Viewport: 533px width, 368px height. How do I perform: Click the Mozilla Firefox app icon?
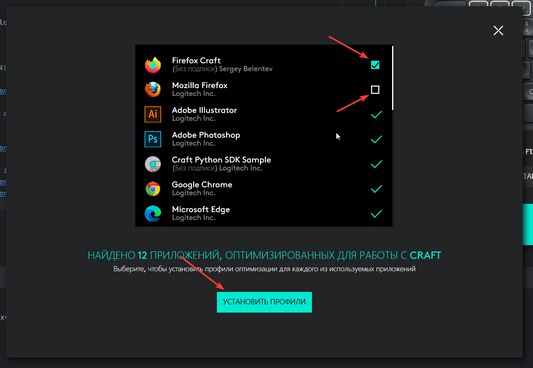pyautogui.click(x=153, y=89)
